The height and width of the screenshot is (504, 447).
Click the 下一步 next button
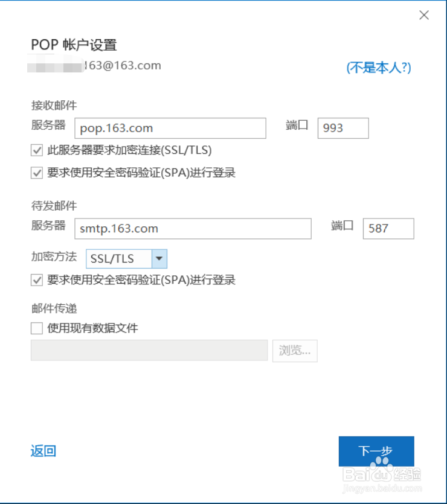376,451
